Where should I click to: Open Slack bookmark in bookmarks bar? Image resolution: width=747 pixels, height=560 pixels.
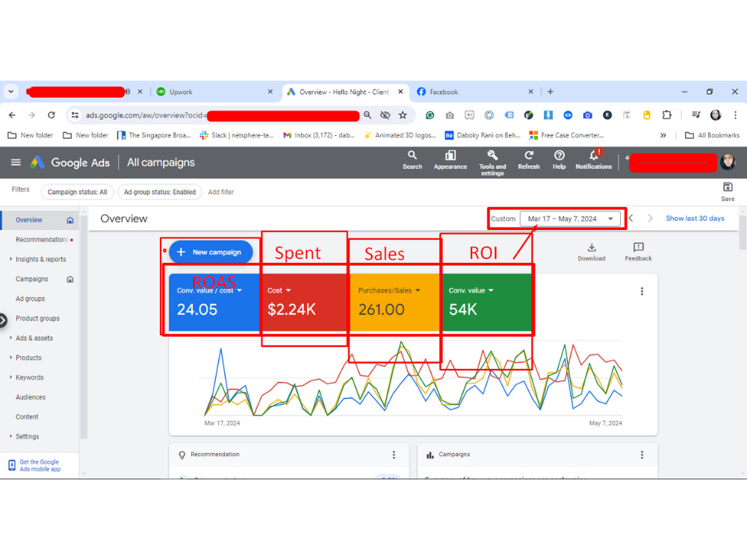click(237, 135)
